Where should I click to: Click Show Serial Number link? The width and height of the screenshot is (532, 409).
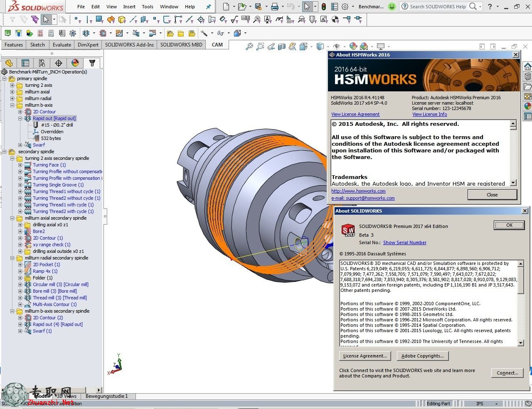(405, 242)
